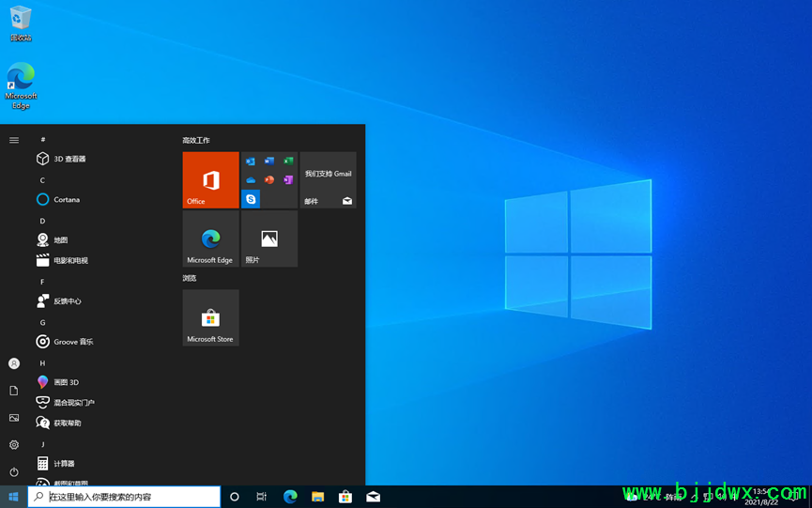Click the letter H group header

(42, 363)
